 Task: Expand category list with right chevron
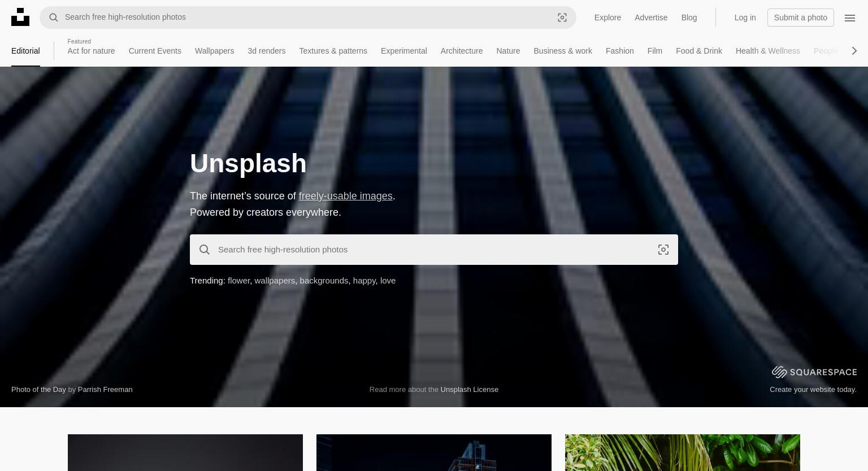pos(854,51)
